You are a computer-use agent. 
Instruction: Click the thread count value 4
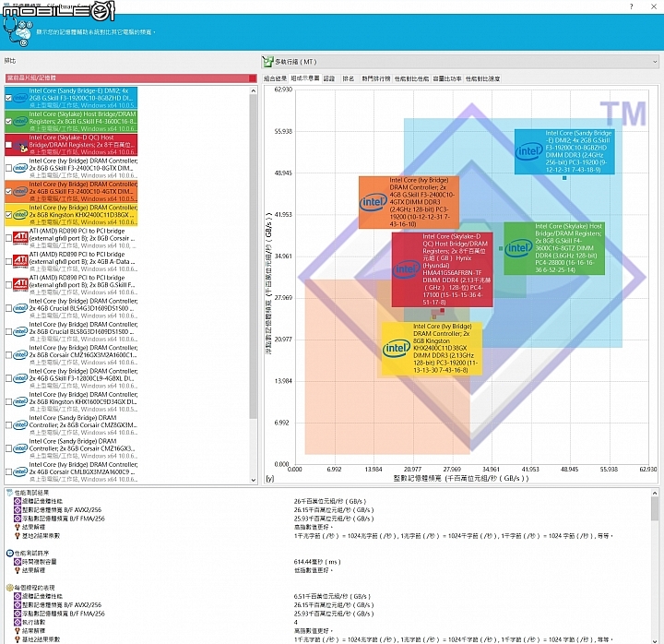tap(296, 623)
